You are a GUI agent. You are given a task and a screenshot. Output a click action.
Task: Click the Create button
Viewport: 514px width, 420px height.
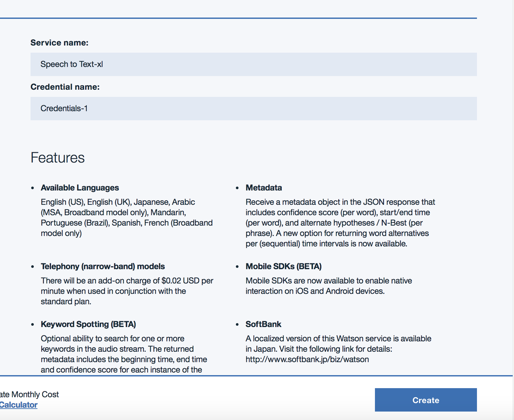(426, 400)
